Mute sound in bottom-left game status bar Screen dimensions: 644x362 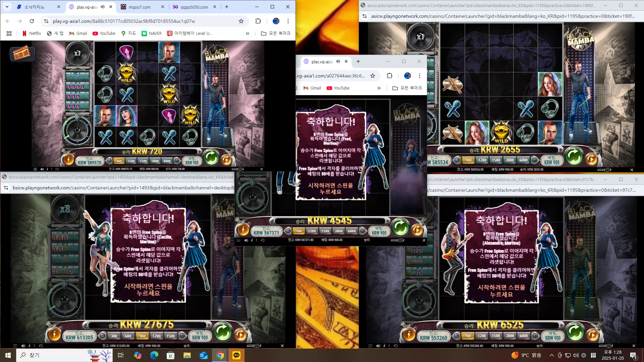(x=23, y=346)
